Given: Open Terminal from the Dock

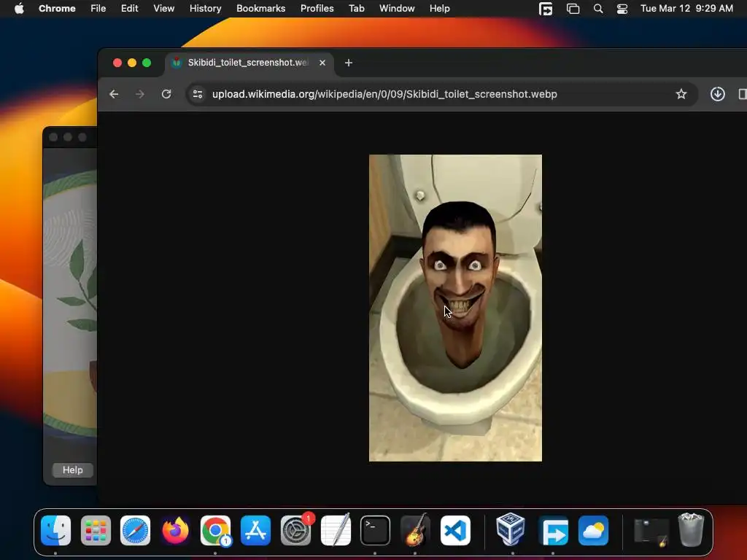Looking at the screenshot, I should 375,531.
